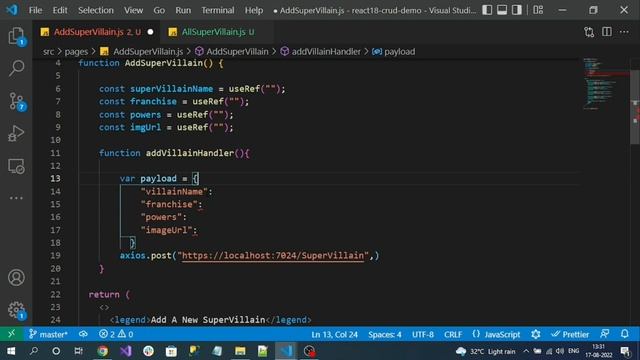Click status bar gear icon near Prettier
Image resolution: width=640 pixels, height=360 pixels.
click(x=536, y=334)
